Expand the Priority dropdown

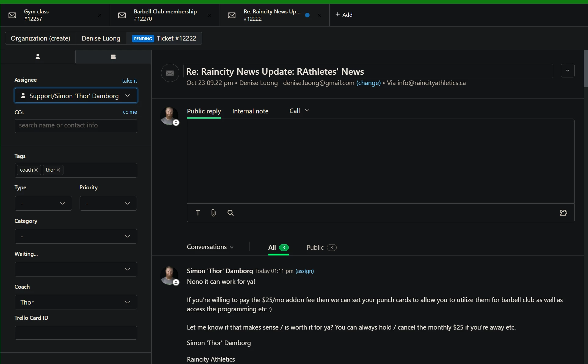108,203
